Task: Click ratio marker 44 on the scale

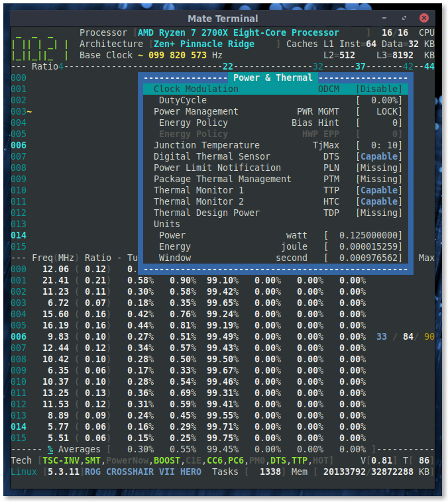Action: (429, 66)
